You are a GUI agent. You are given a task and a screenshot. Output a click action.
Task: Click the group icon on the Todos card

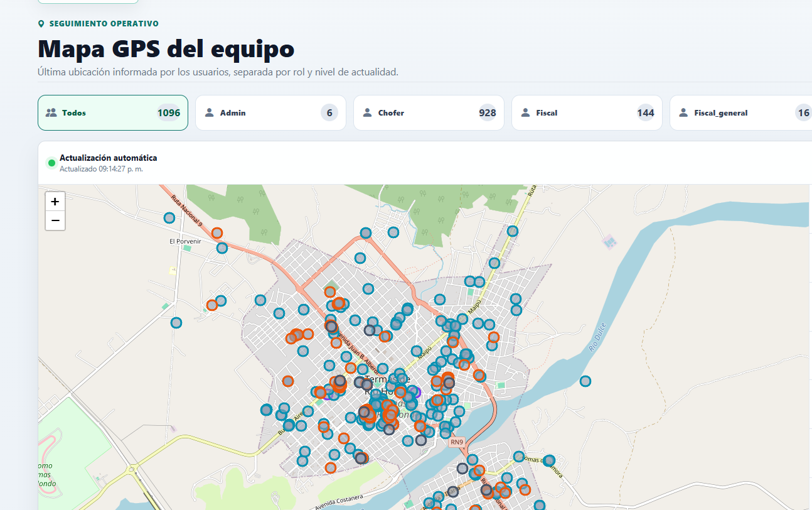51,113
